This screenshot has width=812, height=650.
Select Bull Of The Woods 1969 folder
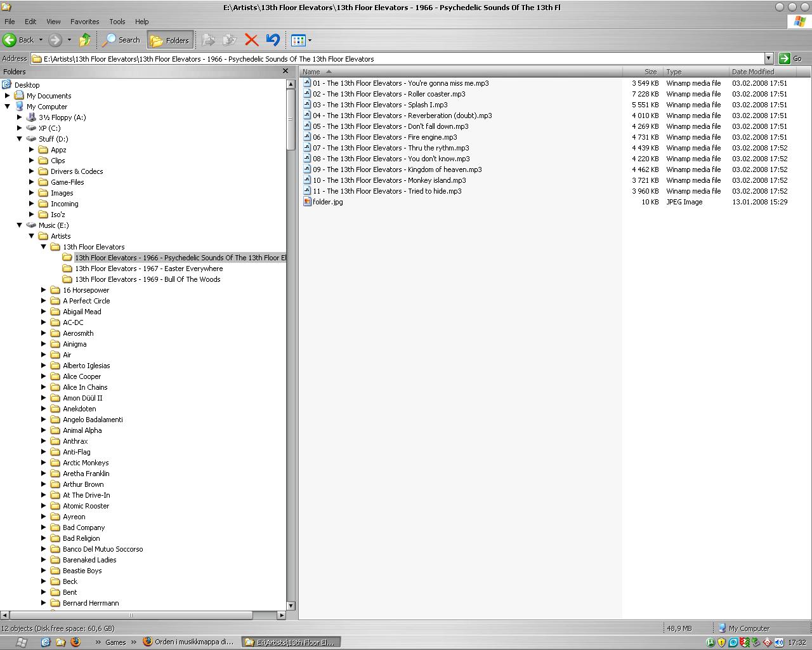click(147, 279)
